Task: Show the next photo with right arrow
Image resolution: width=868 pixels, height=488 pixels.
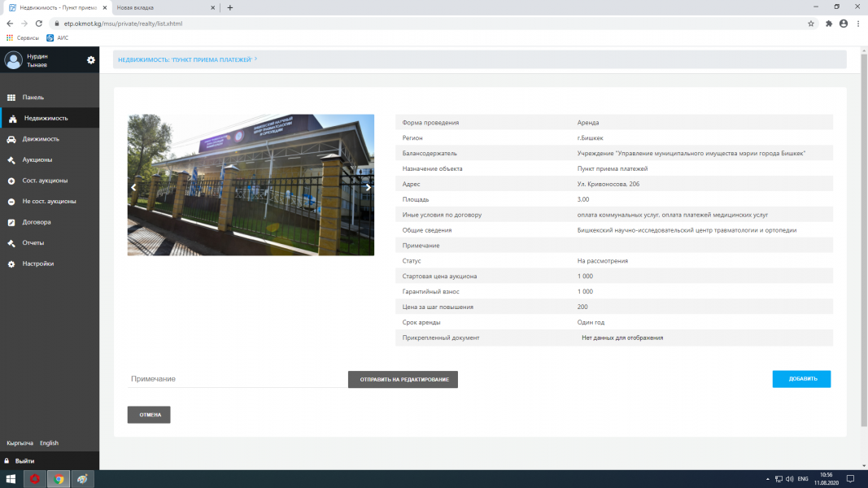Action: point(368,187)
